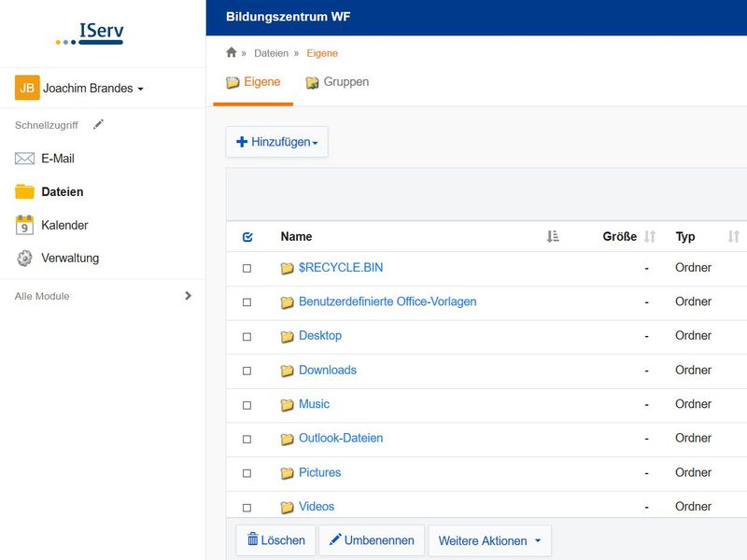Open Dateien module in sidebar
The image size is (747, 560).
63,192
